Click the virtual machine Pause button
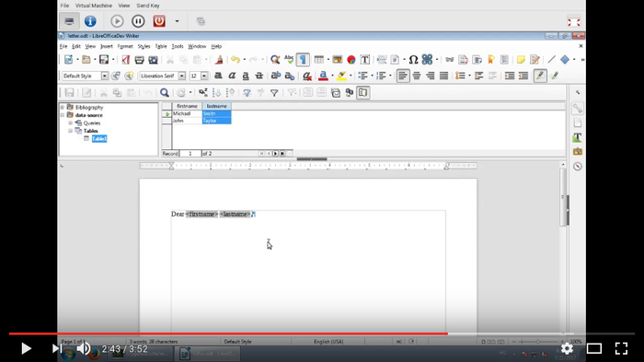This screenshot has width=644, height=362. point(138,21)
